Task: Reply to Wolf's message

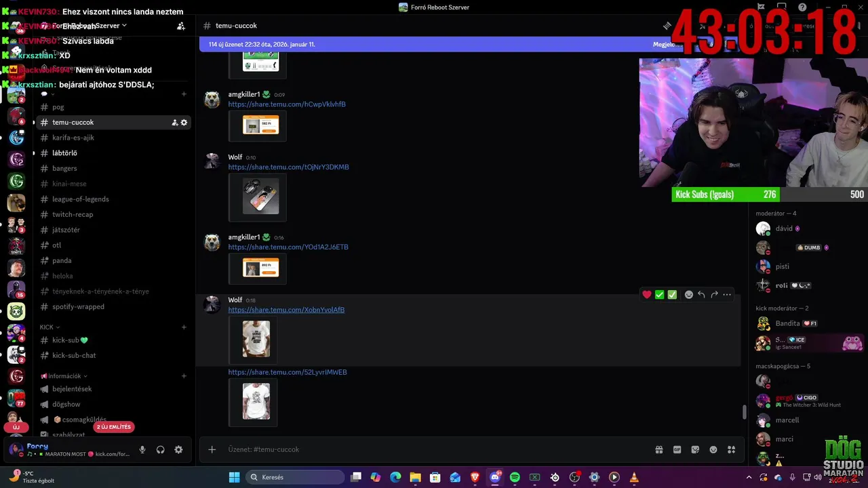Action: point(701,294)
